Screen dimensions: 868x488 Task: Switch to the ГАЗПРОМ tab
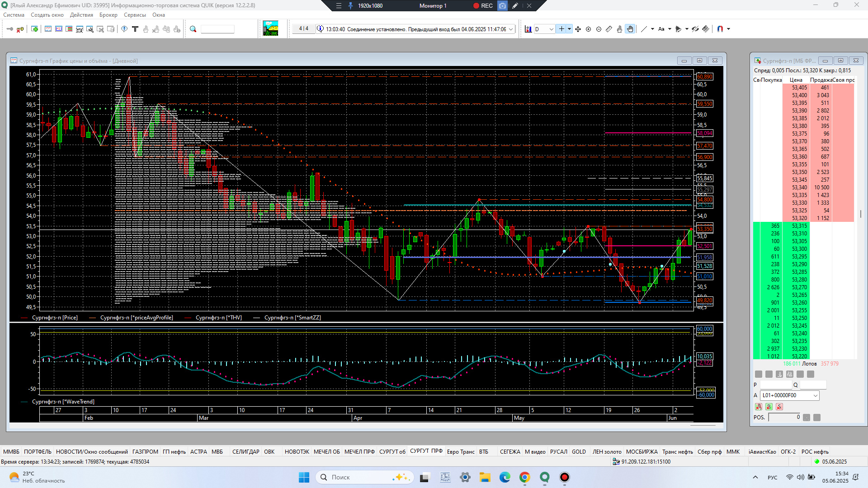(145, 451)
